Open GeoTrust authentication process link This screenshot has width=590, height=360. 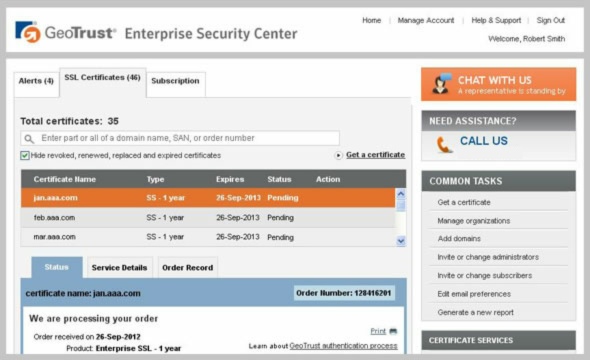343,346
